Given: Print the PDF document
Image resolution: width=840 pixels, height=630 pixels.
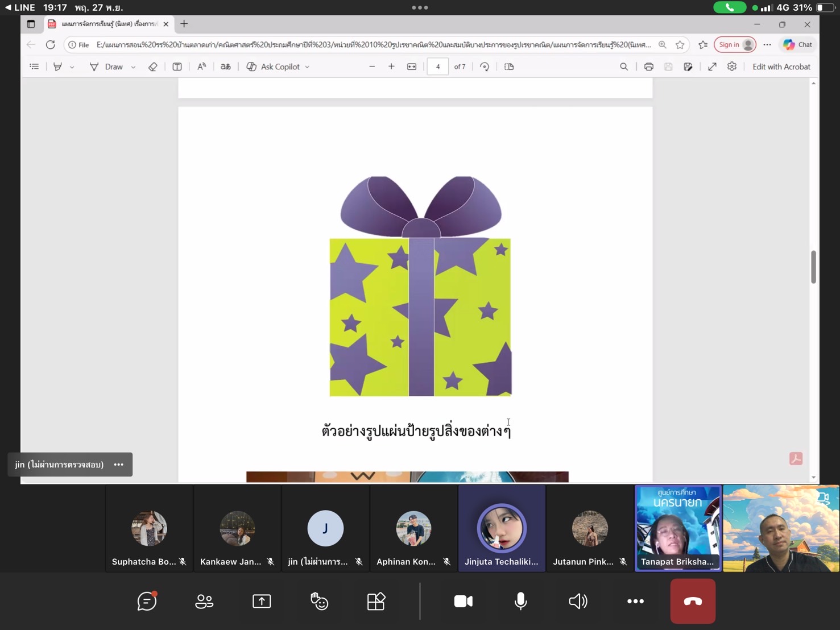Looking at the screenshot, I should pyautogui.click(x=648, y=67).
